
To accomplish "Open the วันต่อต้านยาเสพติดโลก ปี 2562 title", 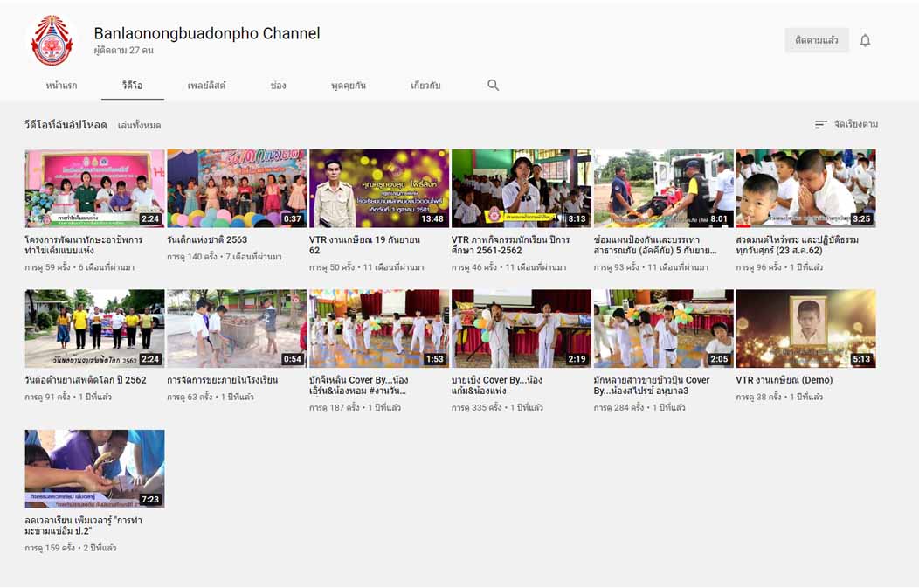I will [85, 380].
